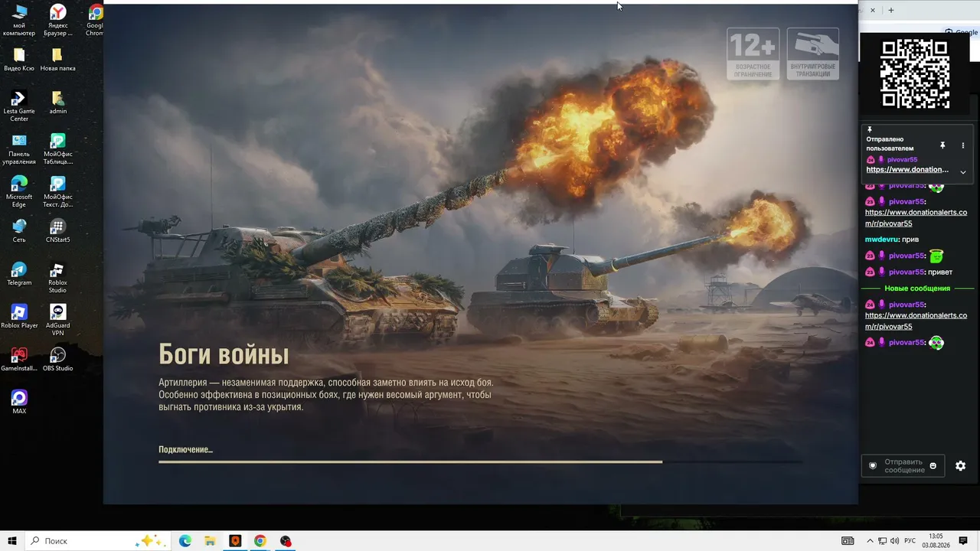980x551 pixels.
Task: Click the «Подключение…» loading progress bar
Action: [x=481, y=461]
